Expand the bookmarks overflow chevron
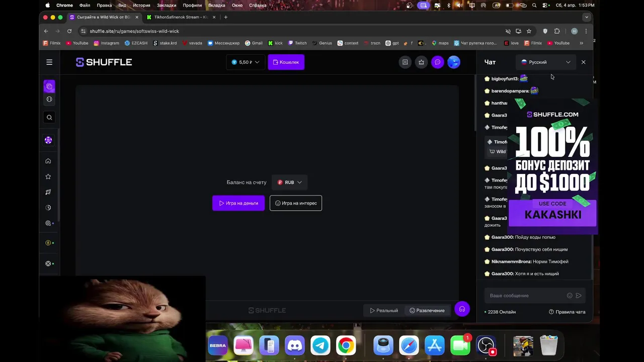This screenshot has width=644, height=362. click(581, 43)
